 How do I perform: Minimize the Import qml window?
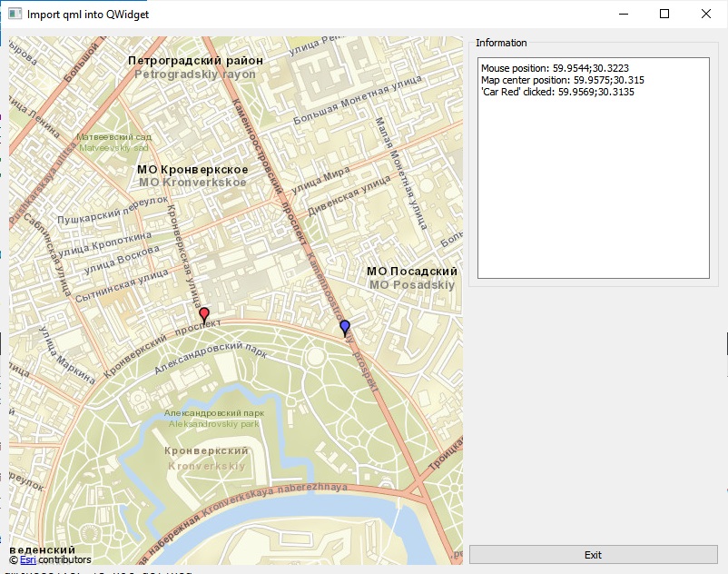click(622, 15)
